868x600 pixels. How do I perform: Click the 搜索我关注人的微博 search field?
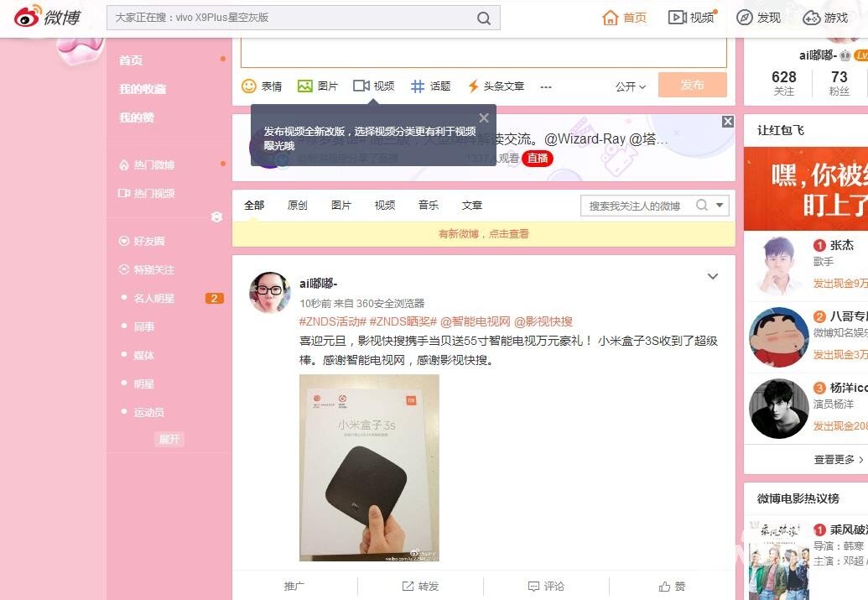(x=637, y=206)
